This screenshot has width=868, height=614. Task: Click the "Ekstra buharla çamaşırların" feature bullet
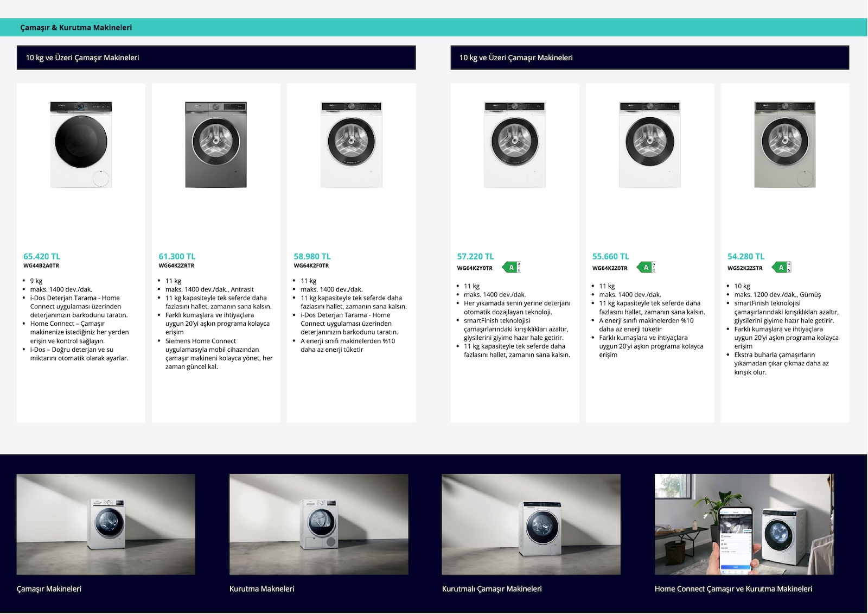(x=782, y=363)
